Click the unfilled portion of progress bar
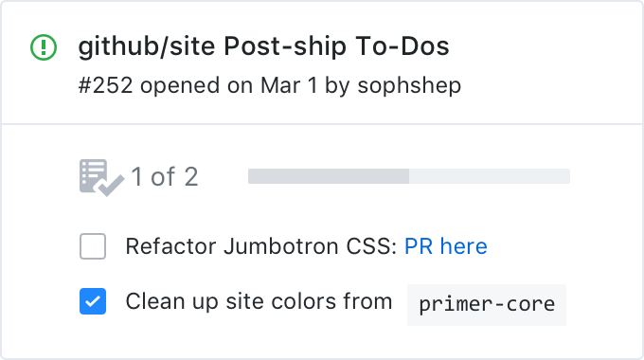 (x=490, y=176)
